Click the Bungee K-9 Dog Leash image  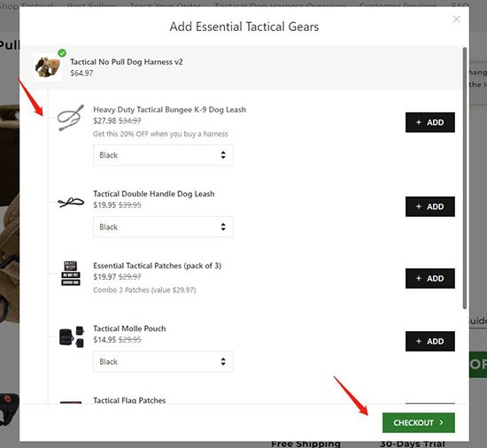click(71, 118)
